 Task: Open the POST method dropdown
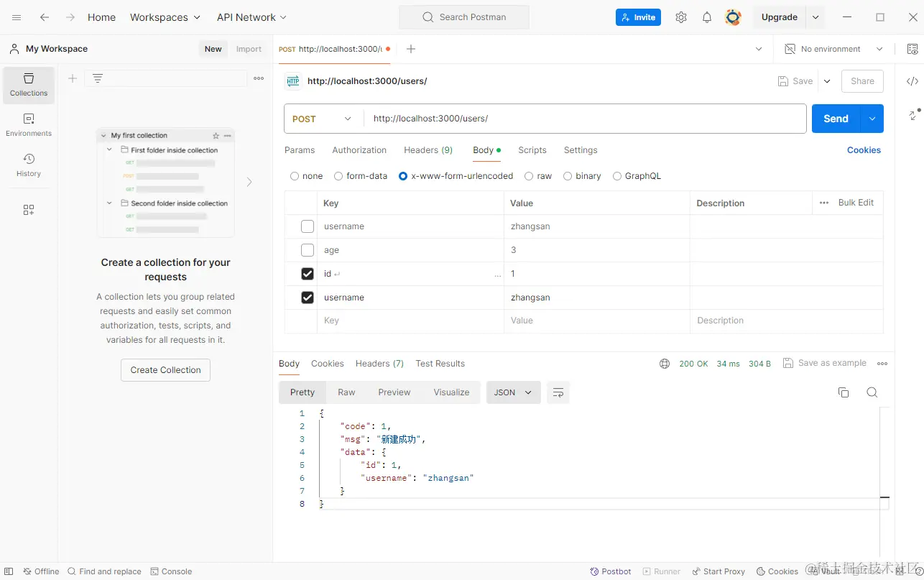323,119
